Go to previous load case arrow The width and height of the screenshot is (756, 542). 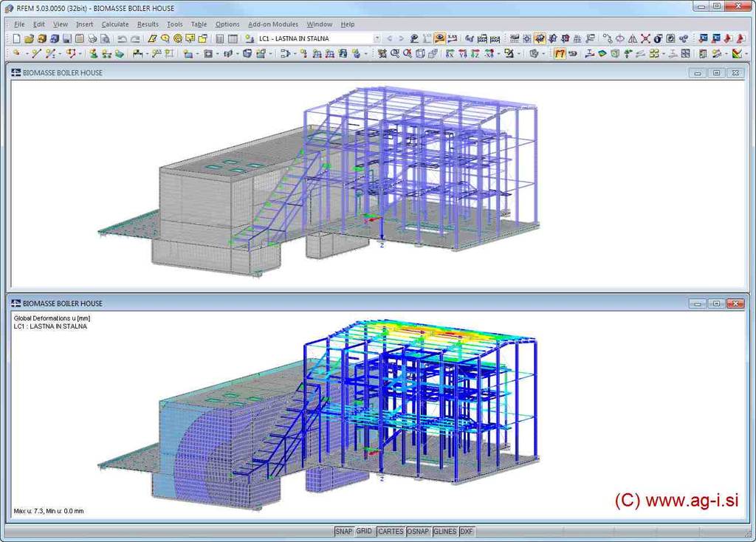(391, 38)
